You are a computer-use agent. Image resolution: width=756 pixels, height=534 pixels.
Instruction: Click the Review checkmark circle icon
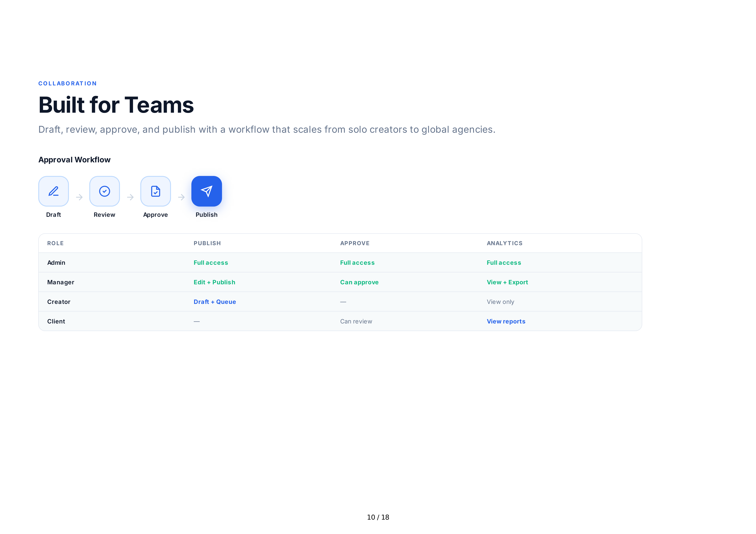tap(104, 191)
